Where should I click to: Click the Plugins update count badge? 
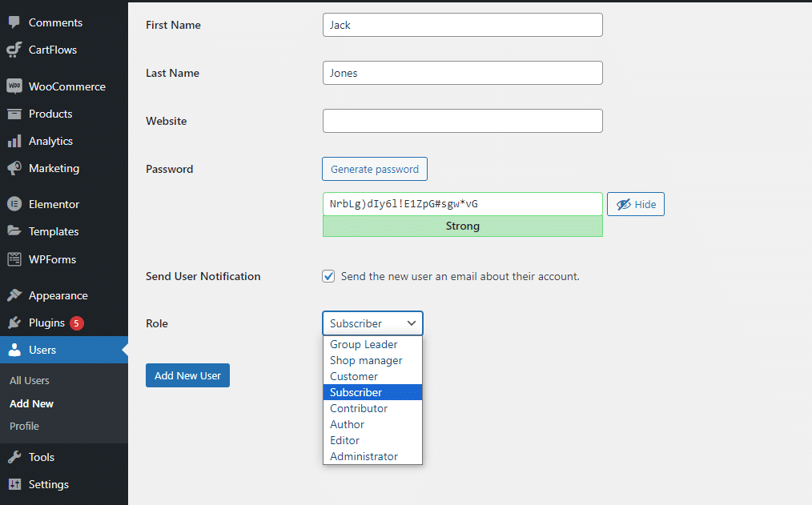pos(77,323)
